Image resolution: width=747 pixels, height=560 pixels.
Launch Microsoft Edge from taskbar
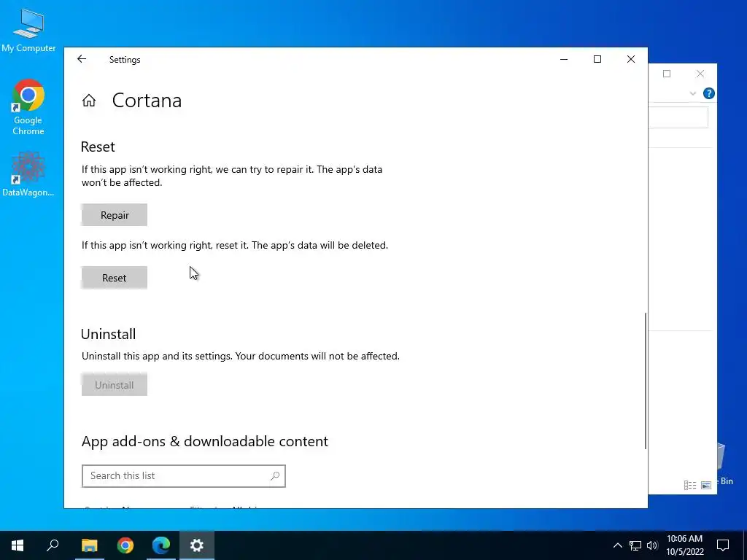pos(161,545)
